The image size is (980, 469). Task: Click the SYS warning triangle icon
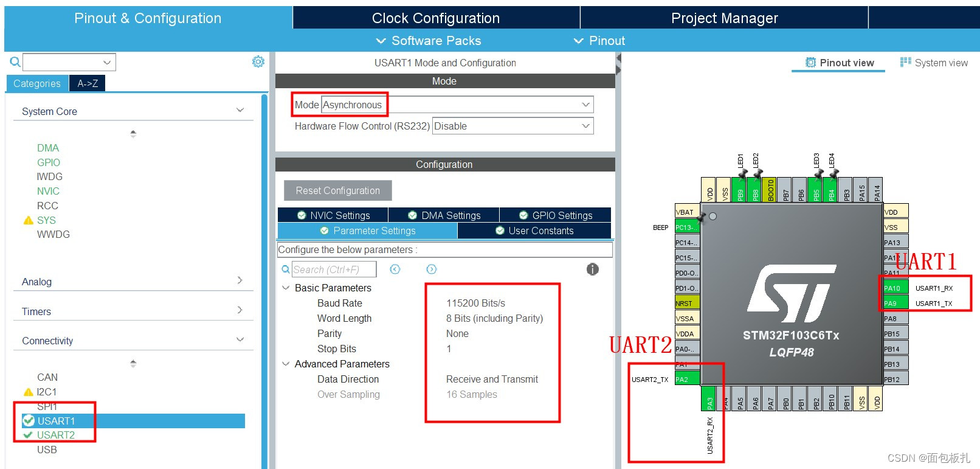28,220
